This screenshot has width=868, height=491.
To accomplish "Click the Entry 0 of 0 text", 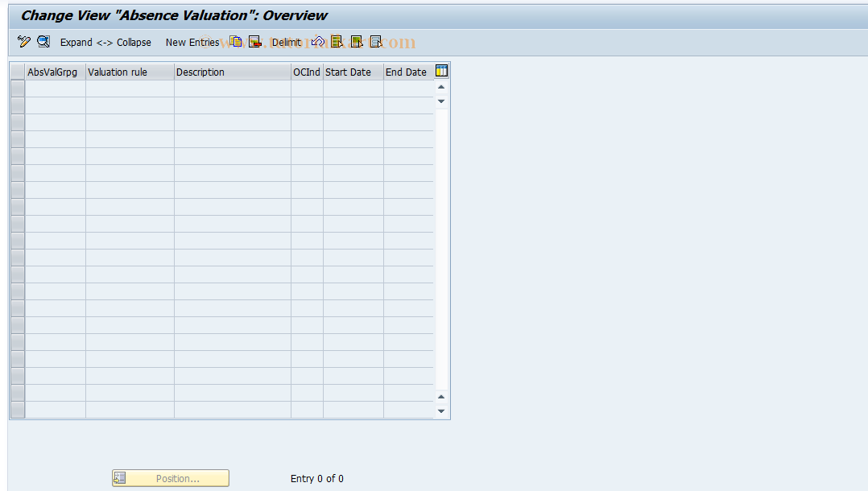I will coord(317,479).
